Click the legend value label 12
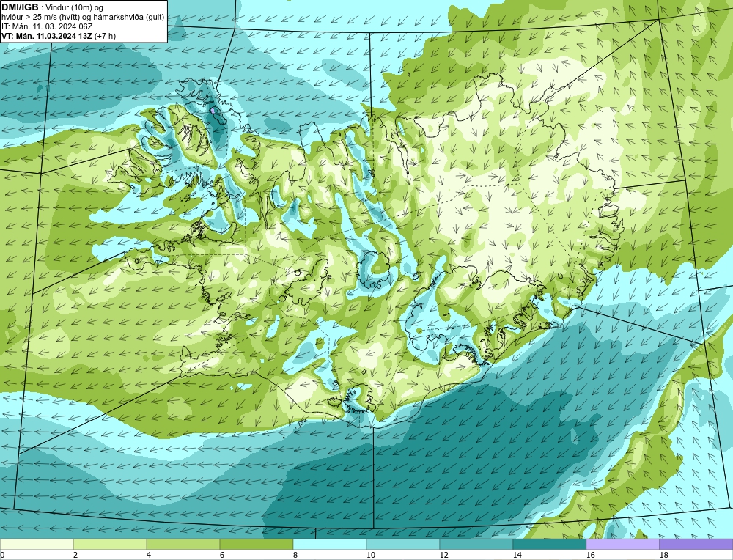The width and height of the screenshot is (733, 560). click(x=444, y=555)
